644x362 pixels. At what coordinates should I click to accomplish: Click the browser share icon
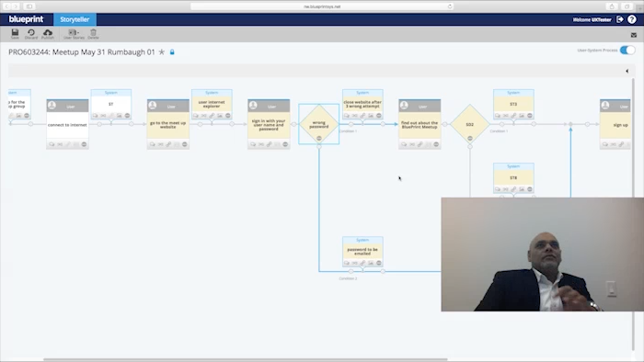point(612,6)
